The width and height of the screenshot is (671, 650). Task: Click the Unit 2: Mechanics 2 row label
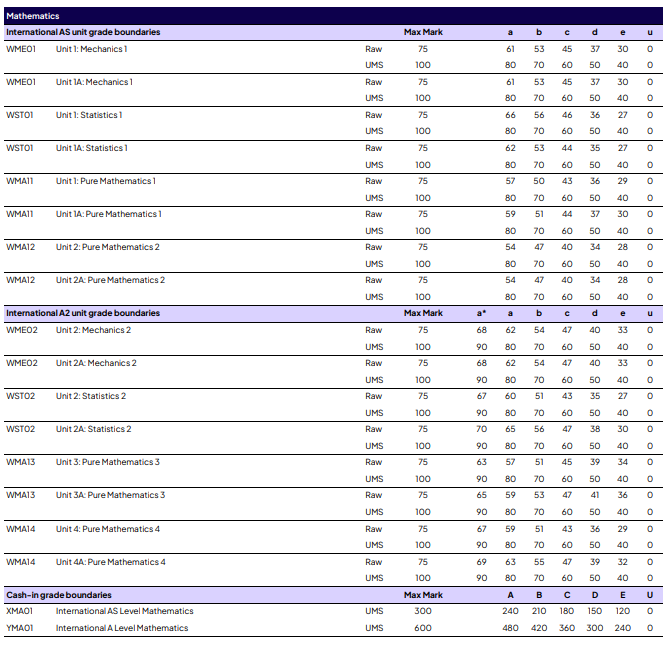coord(93,330)
